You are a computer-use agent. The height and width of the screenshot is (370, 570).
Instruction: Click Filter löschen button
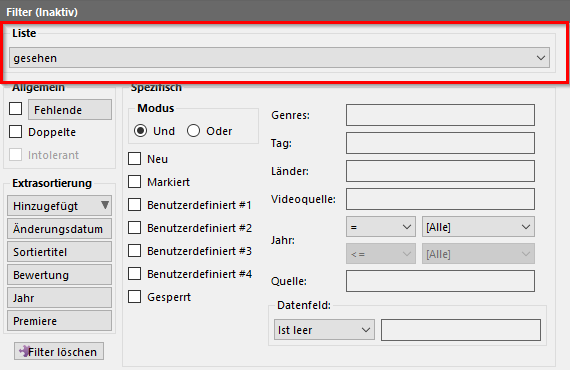59,351
